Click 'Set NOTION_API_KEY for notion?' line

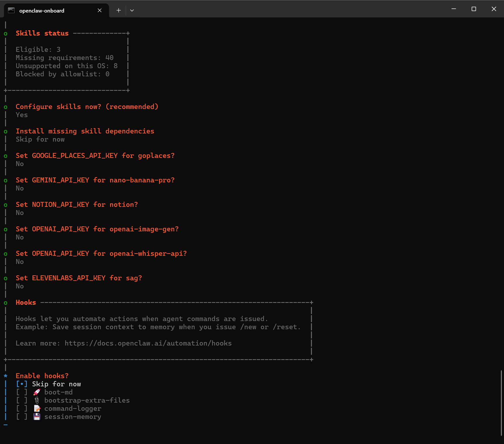click(x=77, y=205)
